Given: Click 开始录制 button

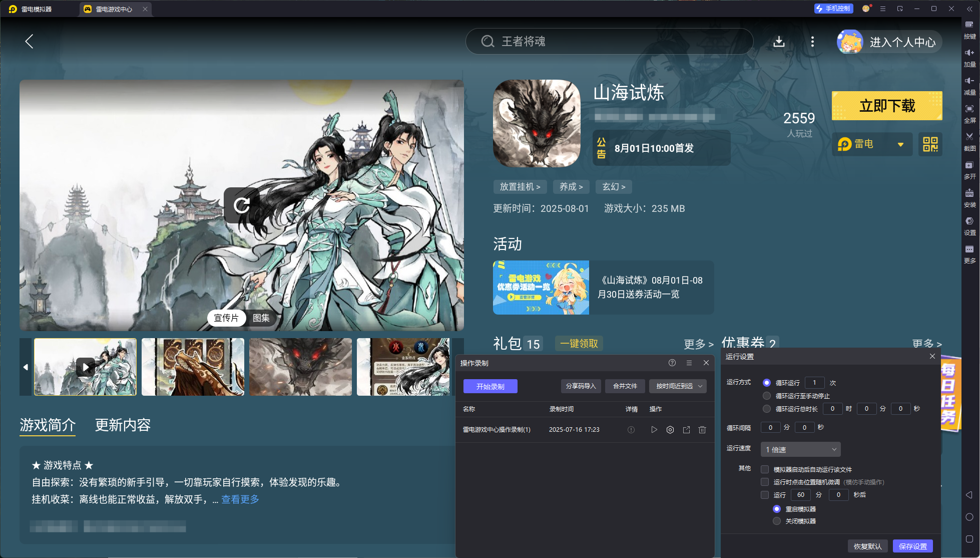Looking at the screenshot, I should [x=490, y=386].
